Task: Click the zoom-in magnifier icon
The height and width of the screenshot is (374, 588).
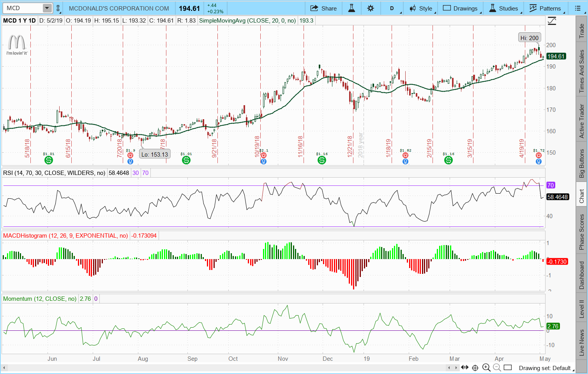Action: coord(486,367)
